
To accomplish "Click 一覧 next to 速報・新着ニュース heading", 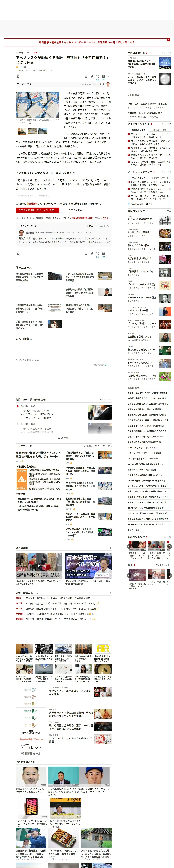I will coord(109,593).
